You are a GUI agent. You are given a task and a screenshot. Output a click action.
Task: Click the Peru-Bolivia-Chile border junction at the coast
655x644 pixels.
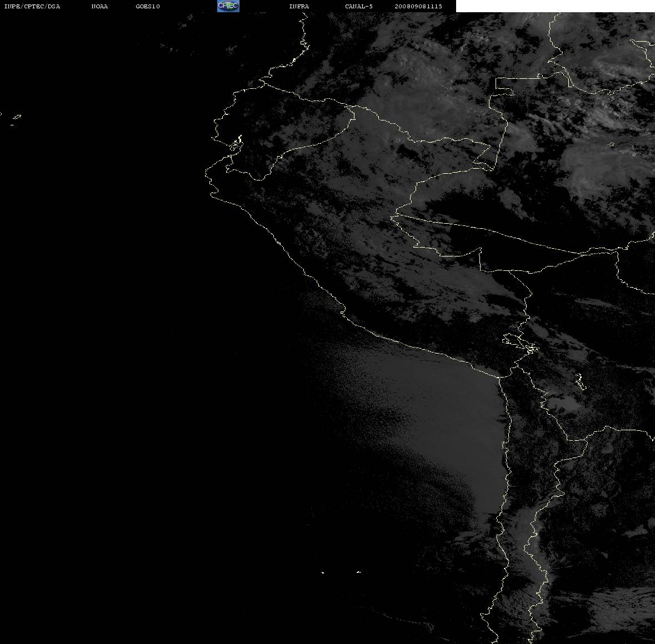coord(499,377)
